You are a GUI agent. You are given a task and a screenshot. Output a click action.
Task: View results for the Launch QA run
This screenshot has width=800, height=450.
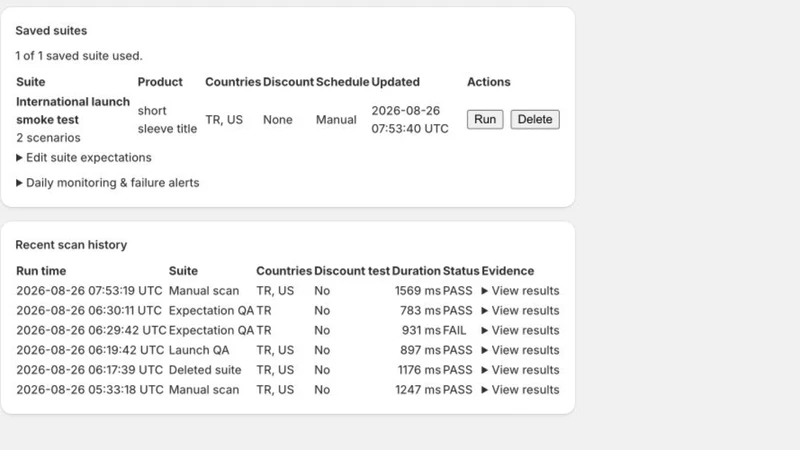(520, 351)
